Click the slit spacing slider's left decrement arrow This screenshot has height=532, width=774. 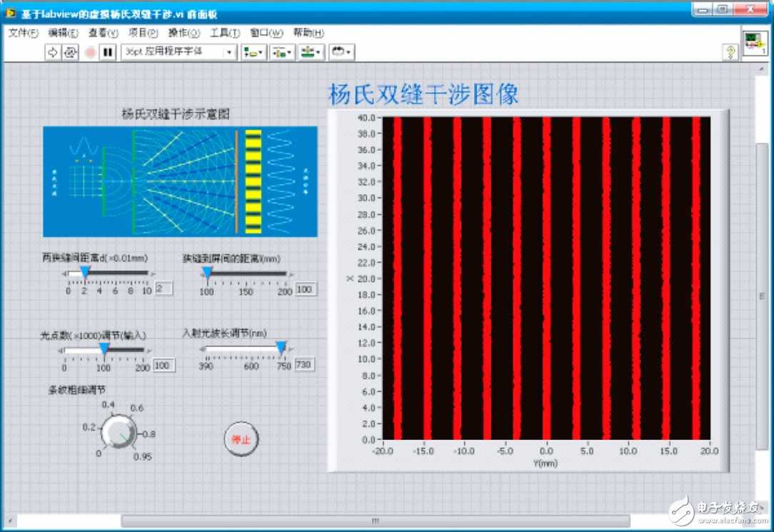click(x=64, y=273)
